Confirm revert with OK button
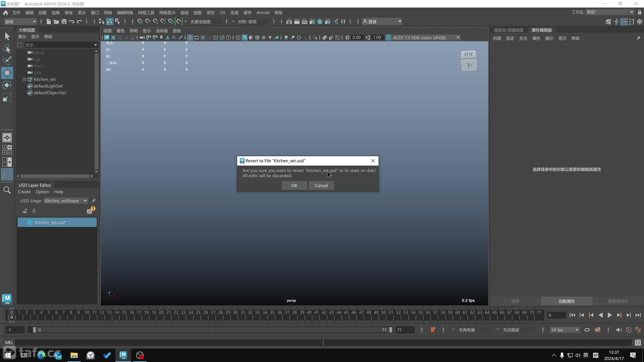This screenshot has width=644, height=362. click(294, 186)
